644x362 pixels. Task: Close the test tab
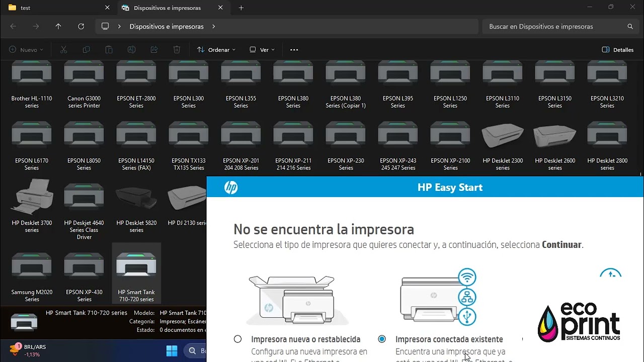107,8
